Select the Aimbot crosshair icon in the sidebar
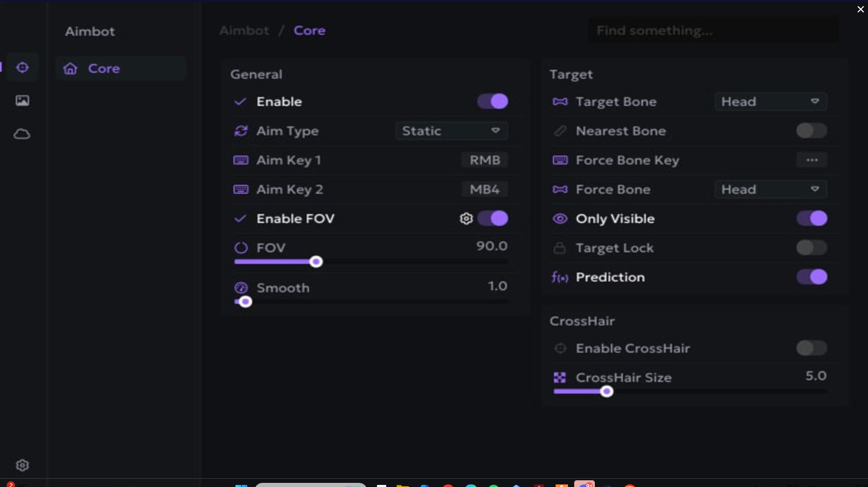868x487 pixels. click(22, 67)
